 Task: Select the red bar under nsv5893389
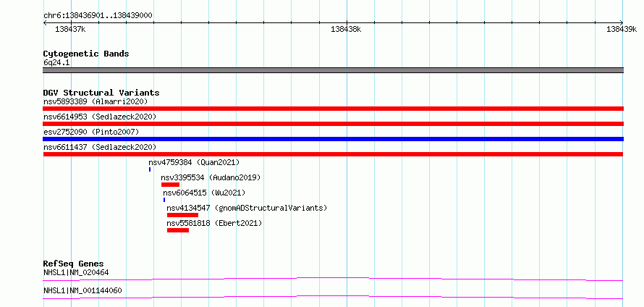(x=333, y=109)
